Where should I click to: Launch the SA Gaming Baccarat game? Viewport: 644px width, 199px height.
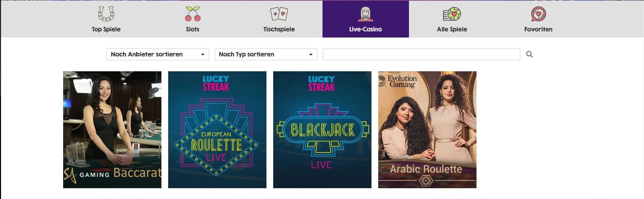coord(112,130)
